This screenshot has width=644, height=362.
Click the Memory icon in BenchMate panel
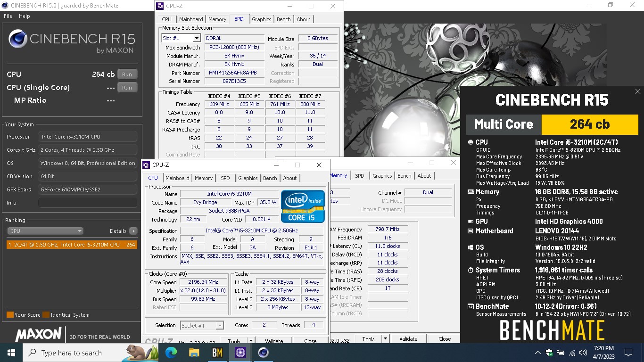pyautogui.click(x=470, y=192)
